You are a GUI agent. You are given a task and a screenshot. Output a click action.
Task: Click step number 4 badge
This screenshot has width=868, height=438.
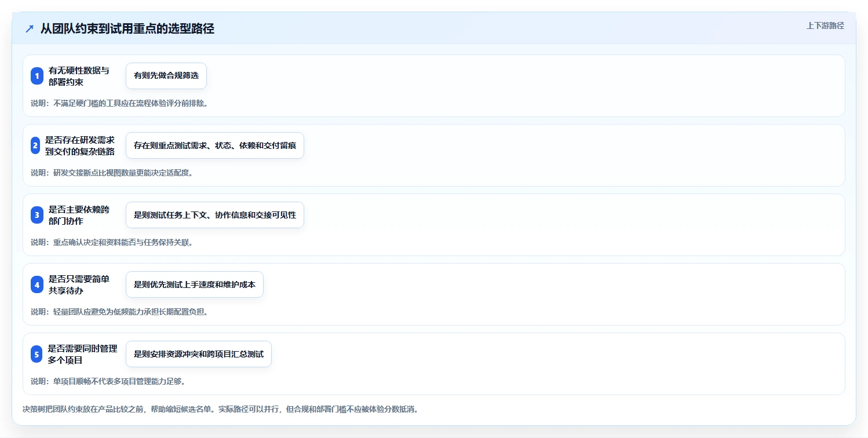click(37, 284)
